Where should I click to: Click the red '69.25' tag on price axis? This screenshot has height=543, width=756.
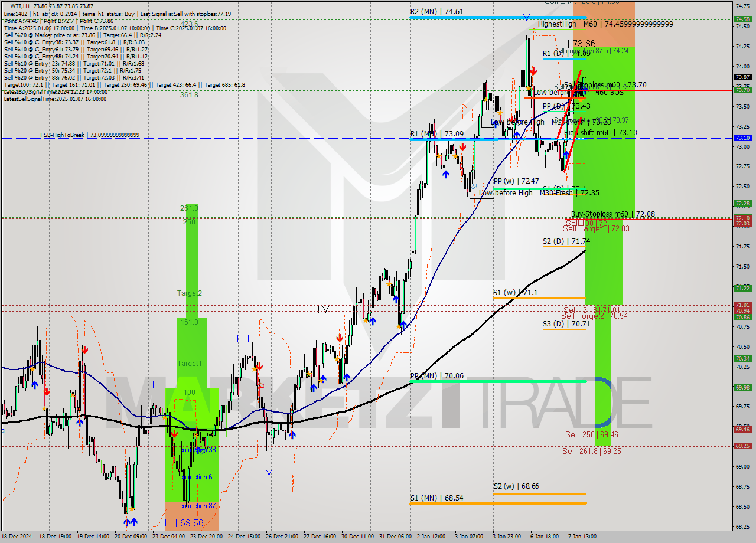point(742,446)
